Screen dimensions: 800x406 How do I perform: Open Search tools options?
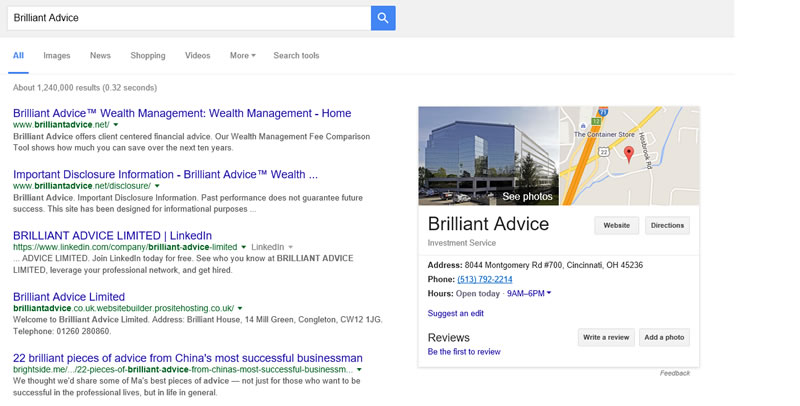click(296, 56)
